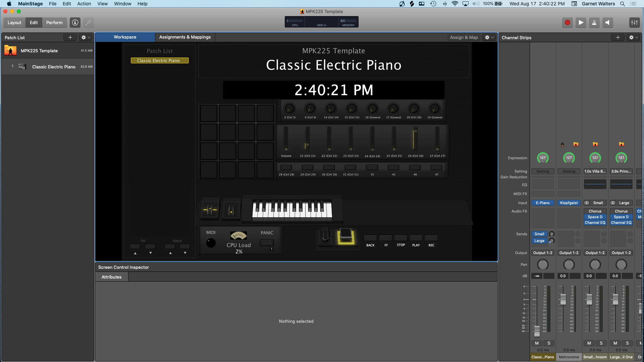The width and height of the screenshot is (644, 362).
Task: Click the info inspector icon in the toolbar
Action: 75,22
